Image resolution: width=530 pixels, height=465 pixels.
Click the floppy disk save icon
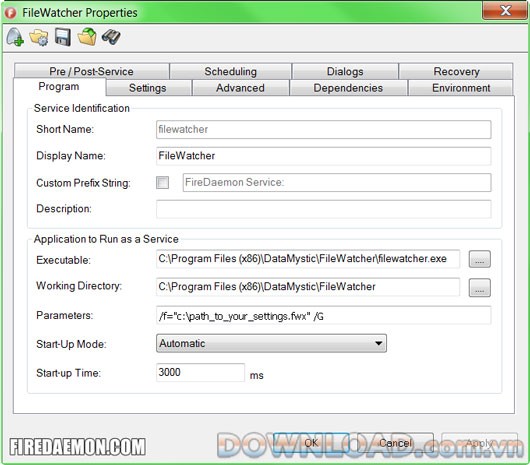[63, 37]
